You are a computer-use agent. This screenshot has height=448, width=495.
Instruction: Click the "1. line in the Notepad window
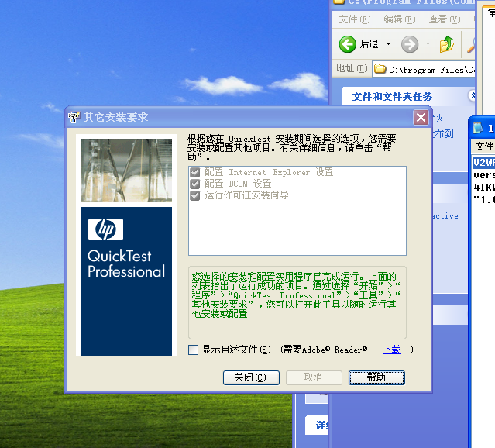[x=484, y=199]
